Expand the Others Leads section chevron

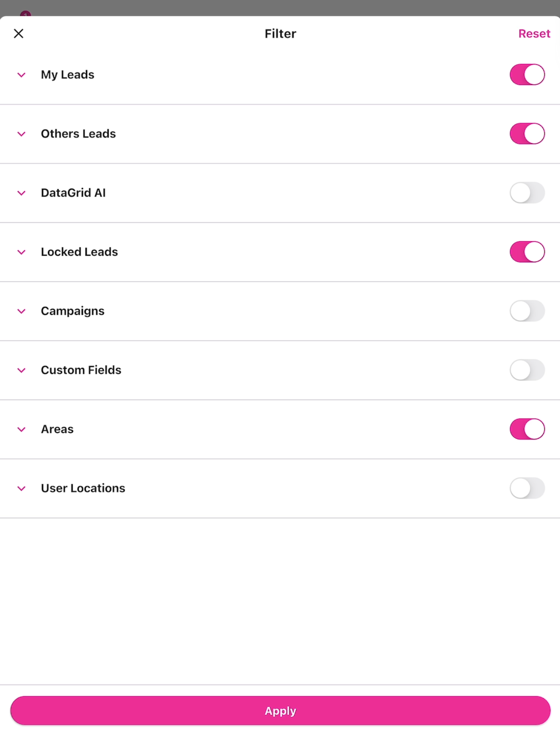[x=22, y=134]
